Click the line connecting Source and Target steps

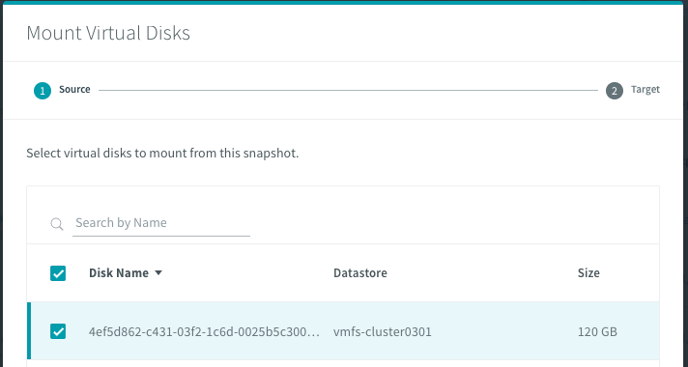(x=348, y=90)
